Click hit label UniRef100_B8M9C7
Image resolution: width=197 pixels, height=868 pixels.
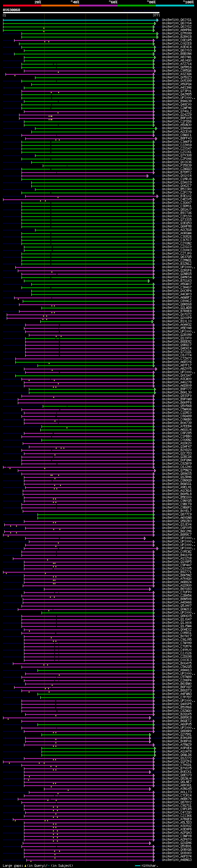[177, 535]
